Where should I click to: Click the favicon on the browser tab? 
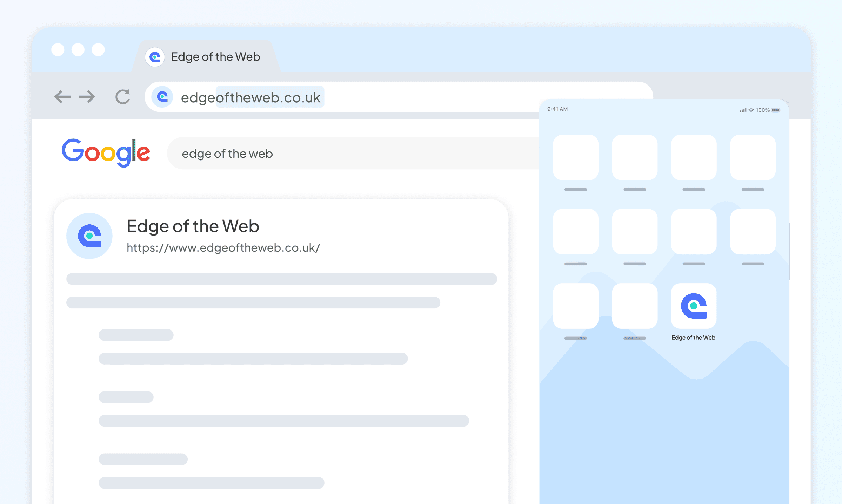click(155, 57)
